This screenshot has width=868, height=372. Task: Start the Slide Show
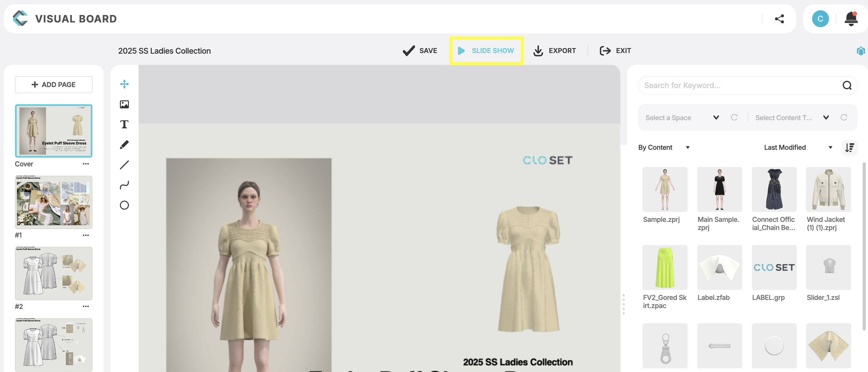486,51
